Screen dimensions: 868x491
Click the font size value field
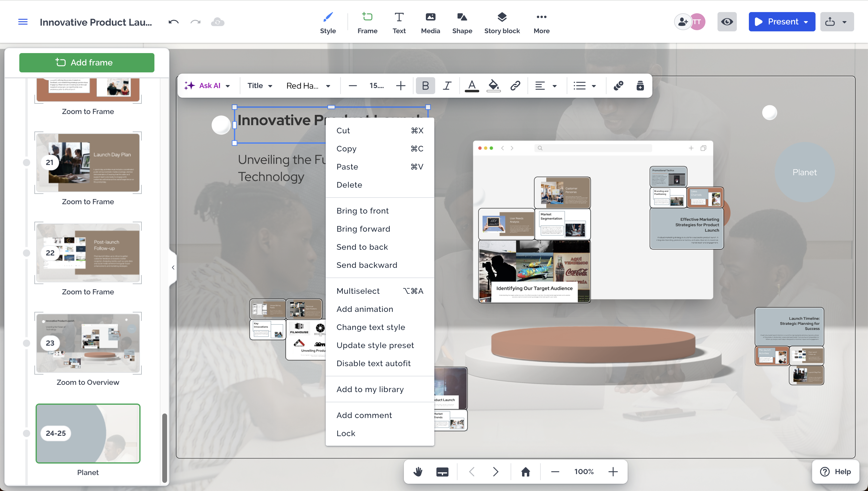(x=376, y=86)
